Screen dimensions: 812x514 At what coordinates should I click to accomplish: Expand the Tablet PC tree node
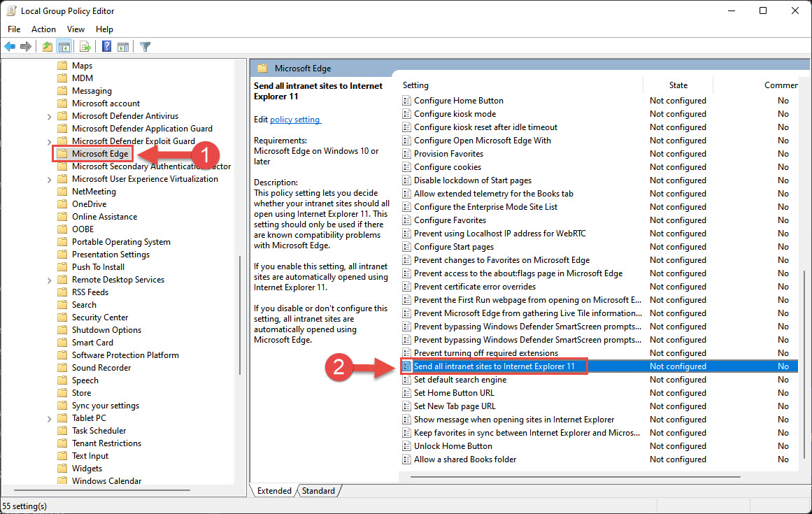[49, 418]
